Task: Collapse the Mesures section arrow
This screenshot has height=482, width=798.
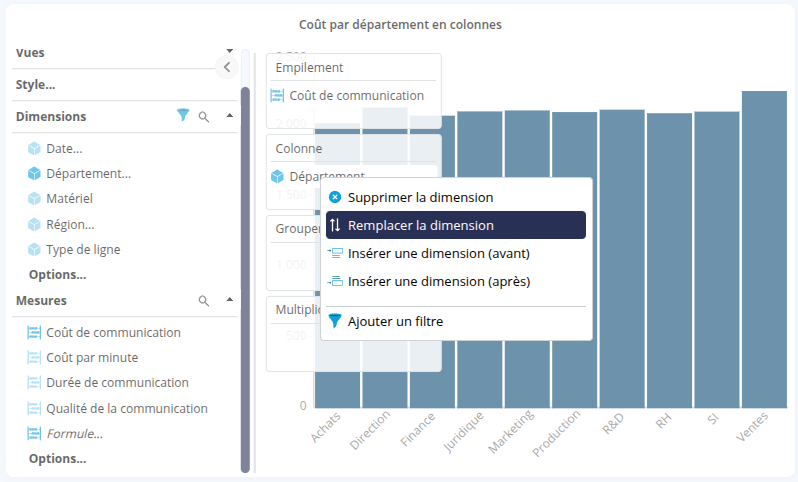Action: (229, 300)
